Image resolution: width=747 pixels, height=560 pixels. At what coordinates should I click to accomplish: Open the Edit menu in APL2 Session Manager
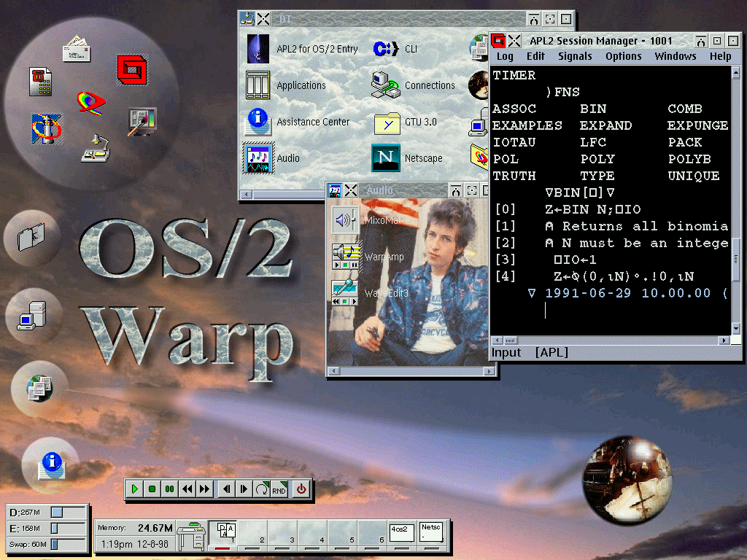click(535, 56)
